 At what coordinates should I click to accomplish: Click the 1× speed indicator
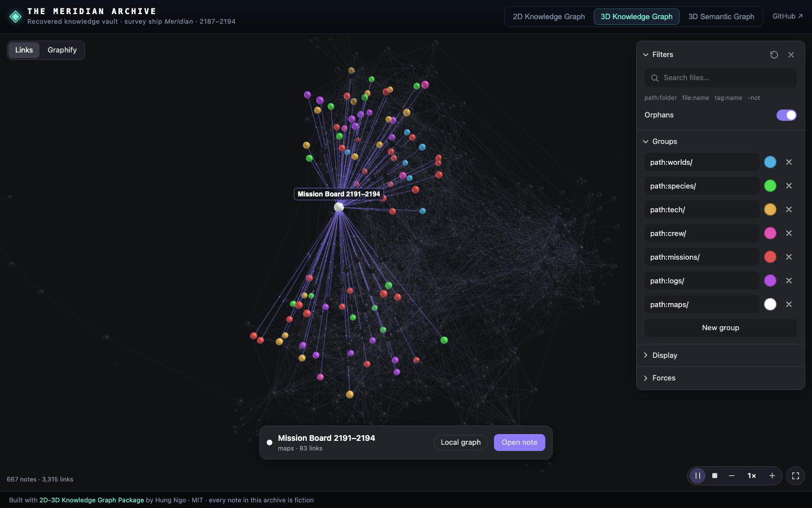tap(752, 476)
